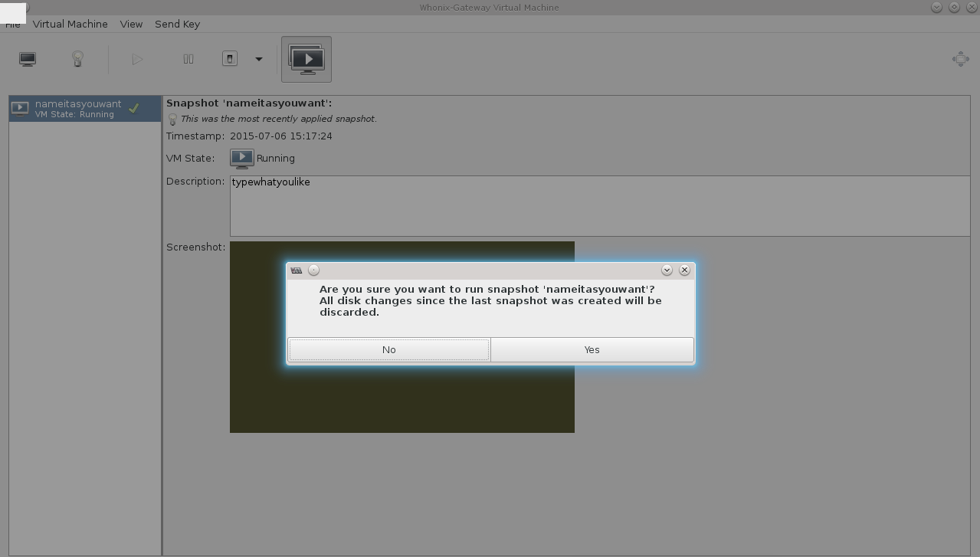
Task: Toggle the Manage Snapshots toolbar button
Action: (x=306, y=59)
